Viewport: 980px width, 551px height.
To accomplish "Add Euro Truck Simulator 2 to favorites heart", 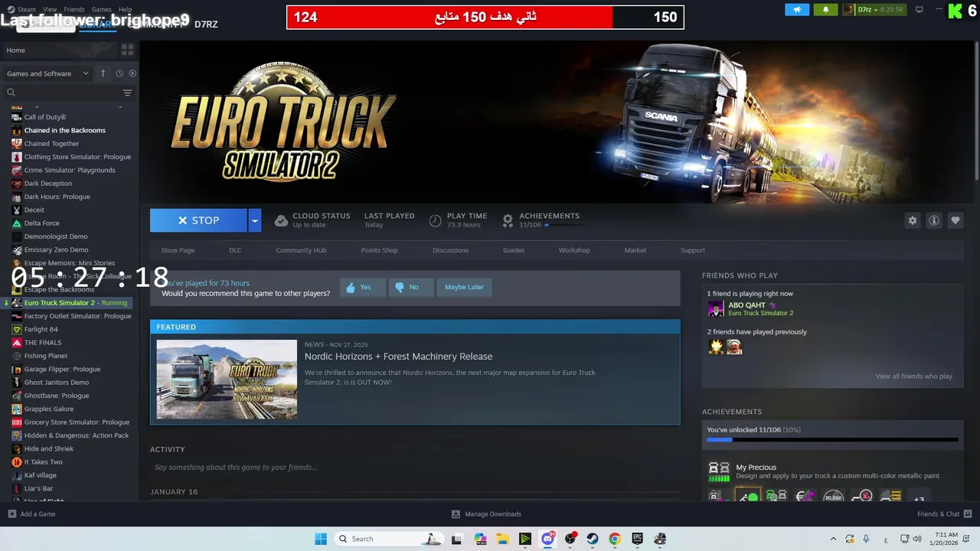I will 955,220.
